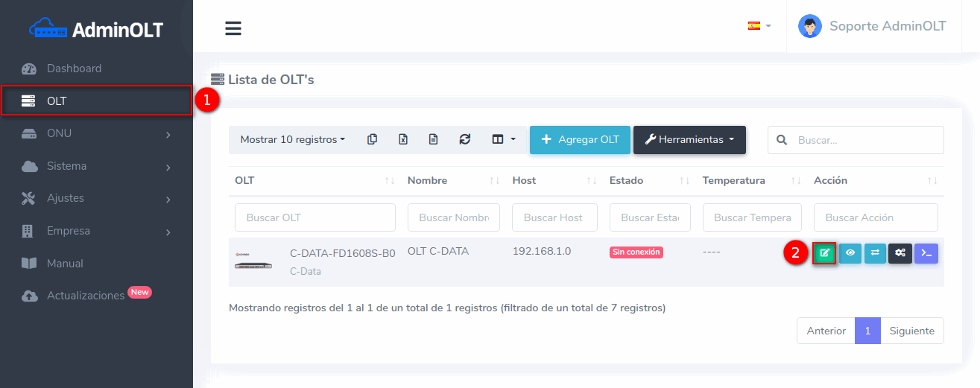The image size is (980, 388).
Task: Expand the ONU sidebar menu
Action: pos(97,133)
